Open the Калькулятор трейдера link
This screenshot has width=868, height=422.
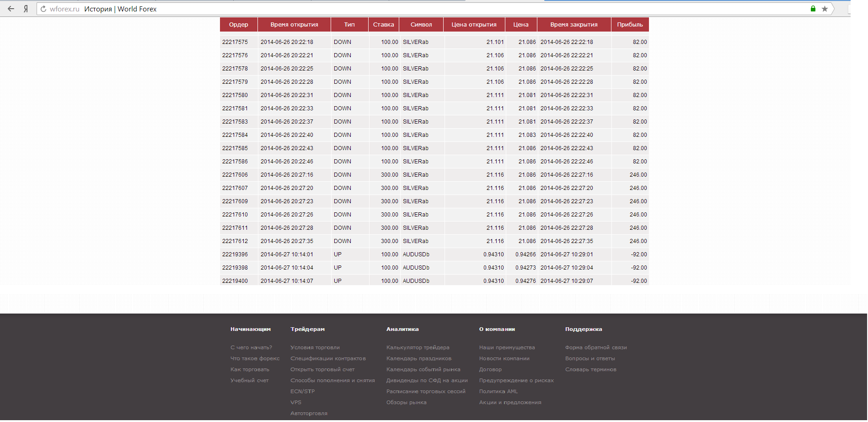coord(418,347)
